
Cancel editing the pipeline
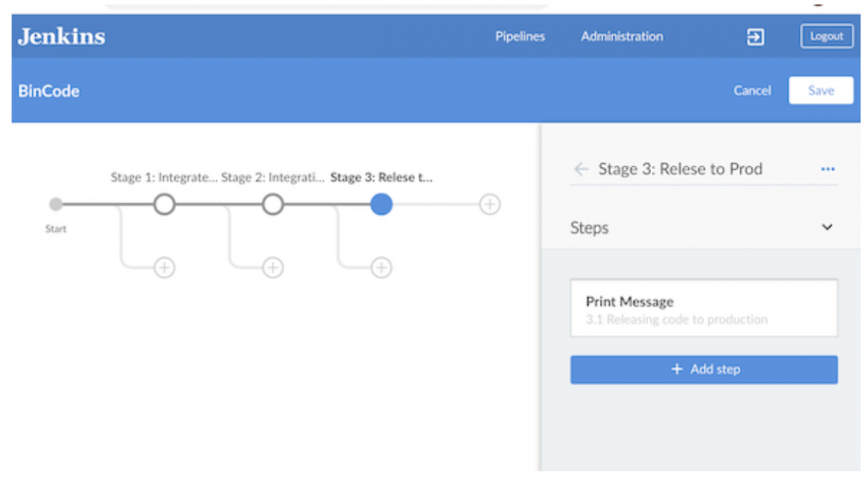click(x=752, y=90)
